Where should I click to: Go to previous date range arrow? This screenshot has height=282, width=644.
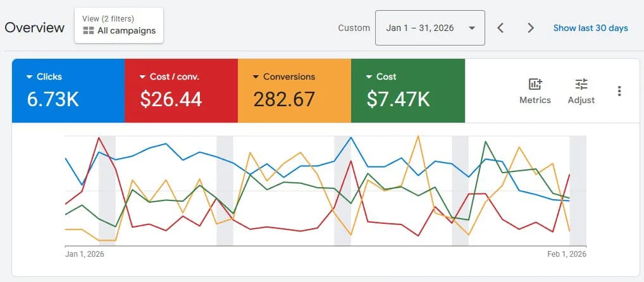[500, 28]
